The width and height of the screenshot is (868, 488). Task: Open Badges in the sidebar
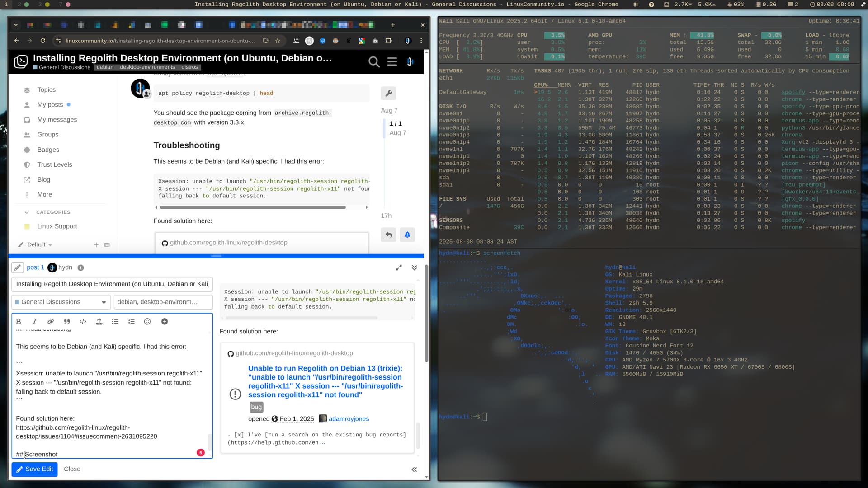pos(48,150)
